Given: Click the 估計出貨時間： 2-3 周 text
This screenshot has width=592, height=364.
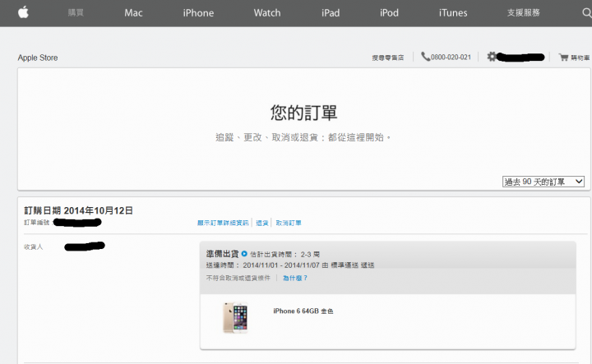Looking at the screenshot, I should coord(284,254).
